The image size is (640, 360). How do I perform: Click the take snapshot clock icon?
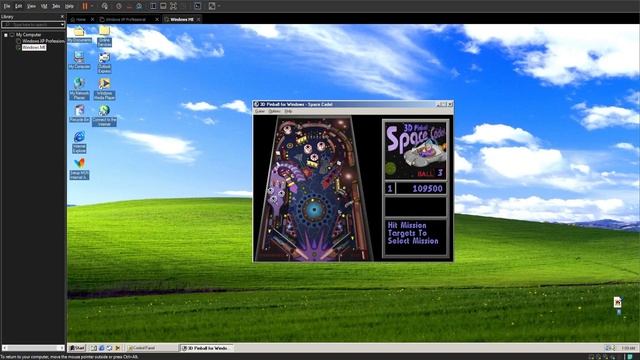point(119,6)
